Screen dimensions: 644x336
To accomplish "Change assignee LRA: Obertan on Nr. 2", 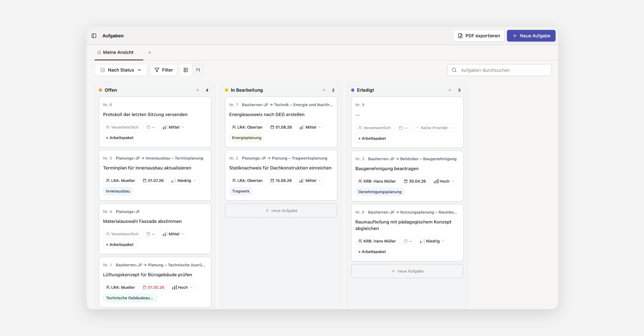I will 247,180.
